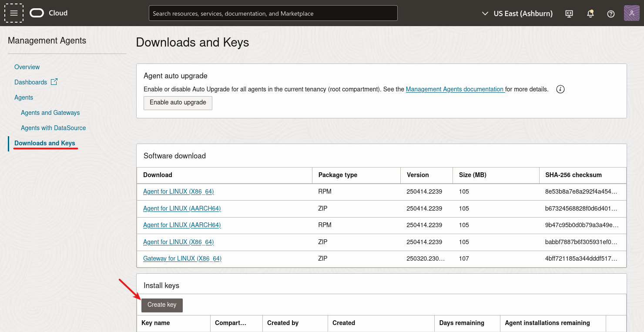Click the Oracle Cloud logo
Screen dimensions: 644x332
[48, 13]
